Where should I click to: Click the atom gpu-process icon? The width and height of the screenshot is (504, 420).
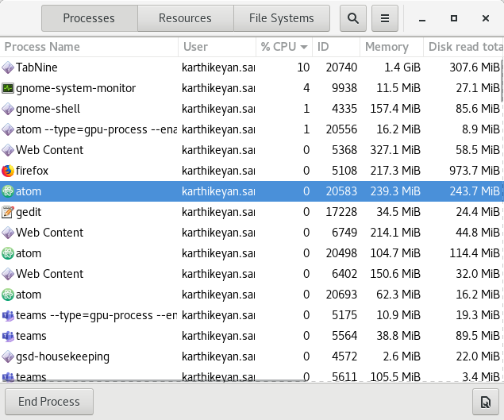(x=8, y=129)
